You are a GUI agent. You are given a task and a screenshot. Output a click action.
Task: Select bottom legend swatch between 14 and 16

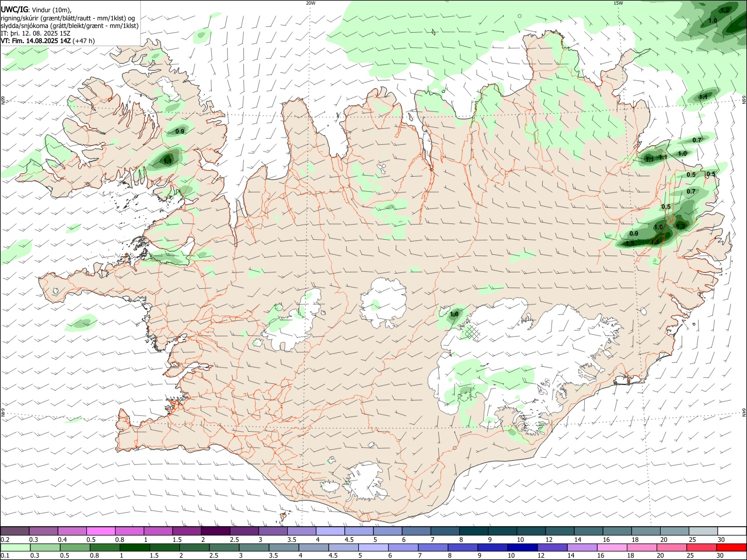[581, 547]
